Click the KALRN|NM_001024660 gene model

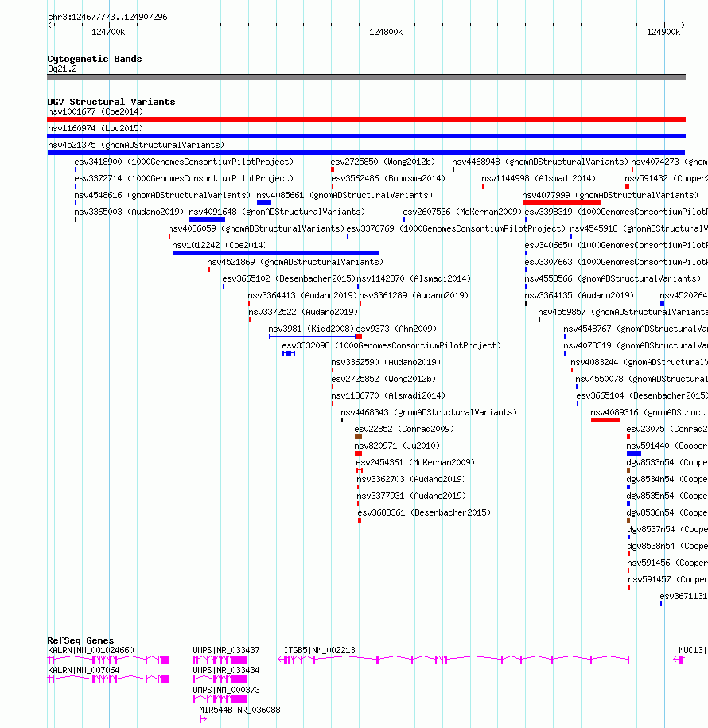(108, 660)
